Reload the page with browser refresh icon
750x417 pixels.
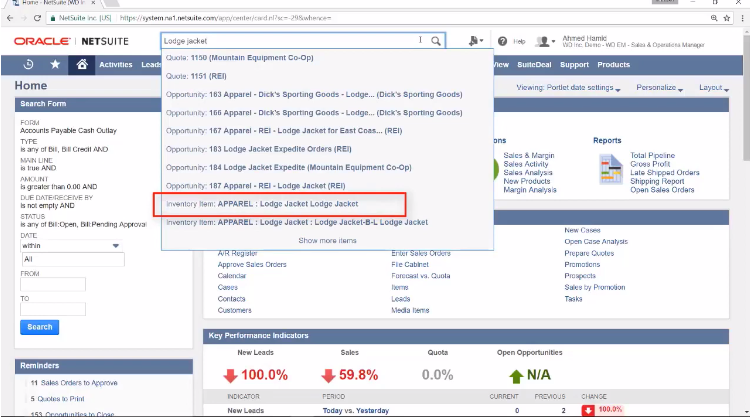pyautogui.click(x=37, y=18)
